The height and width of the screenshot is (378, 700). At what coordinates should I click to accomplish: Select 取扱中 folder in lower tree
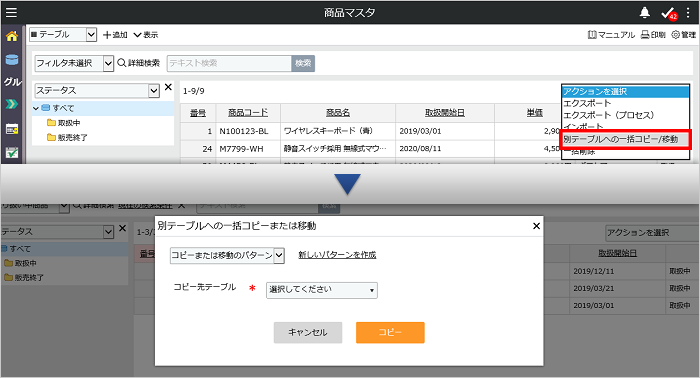tap(21, 264)
